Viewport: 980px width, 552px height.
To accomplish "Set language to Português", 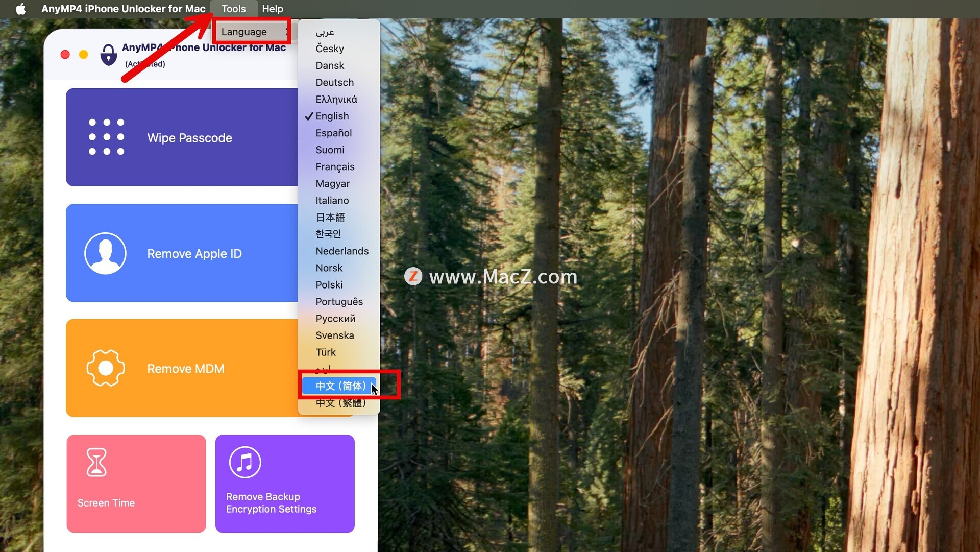I will (339, 301).
